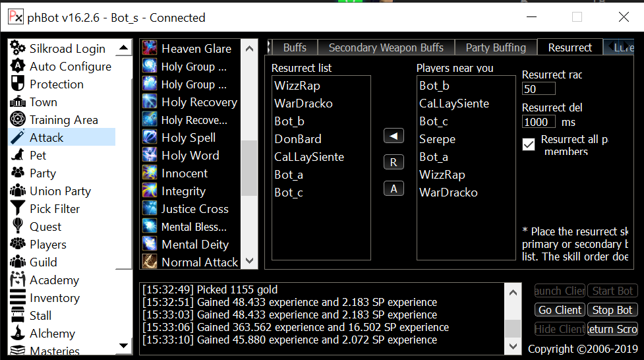
Task: Click the Protection shield icon in sidebar
Action: [18, 84]
